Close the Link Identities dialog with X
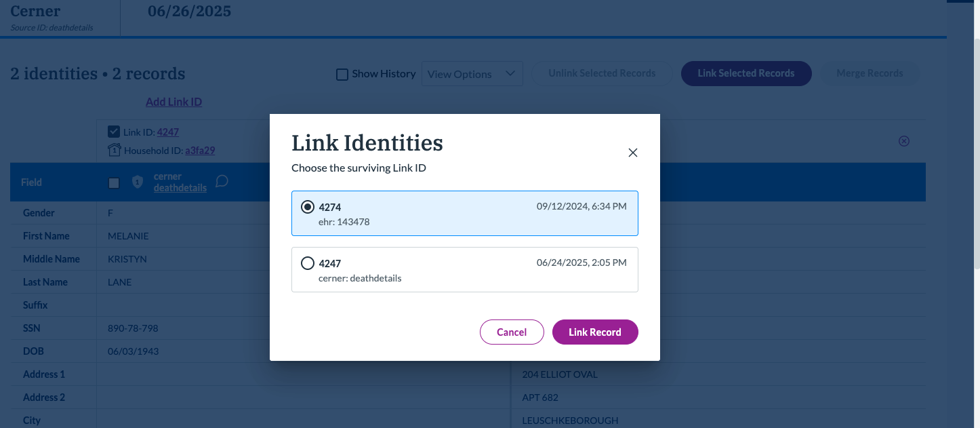Viewport: 980px width, 428px height. point(633,153)
